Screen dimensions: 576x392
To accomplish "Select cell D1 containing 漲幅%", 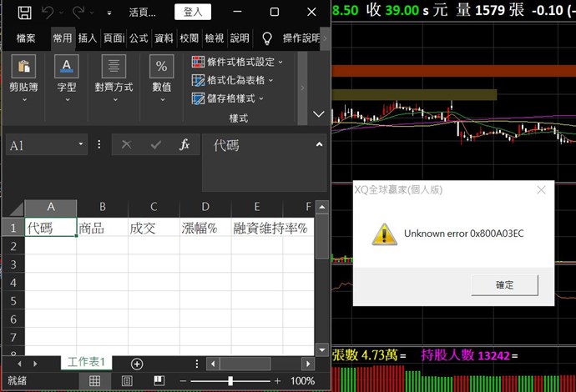I will [x=205, y=228].
